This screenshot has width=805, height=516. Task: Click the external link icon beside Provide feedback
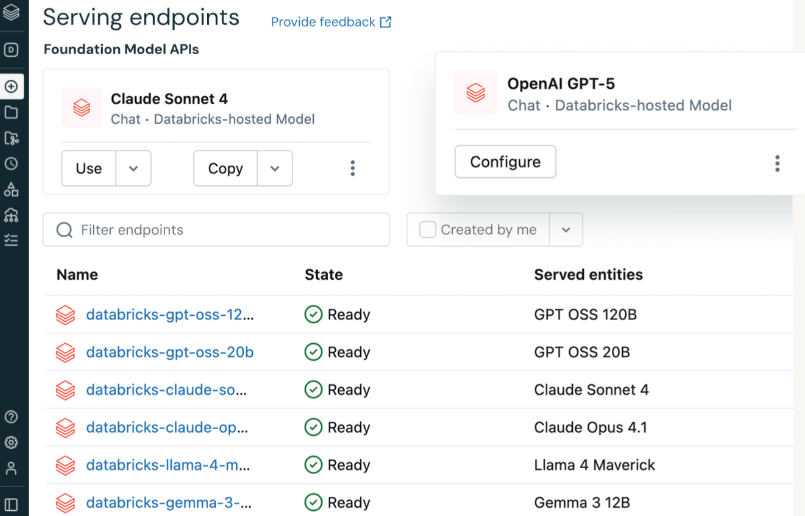tap(386, 22)
